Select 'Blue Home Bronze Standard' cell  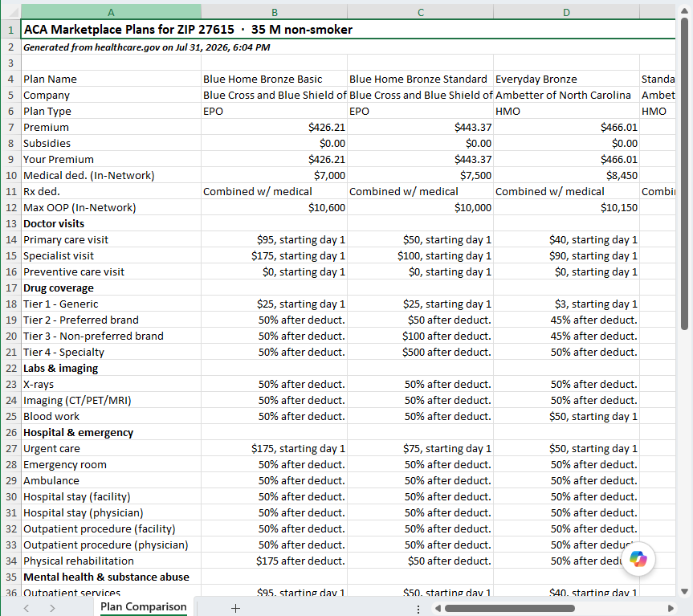pyautogui.click(x=421, y=79)
